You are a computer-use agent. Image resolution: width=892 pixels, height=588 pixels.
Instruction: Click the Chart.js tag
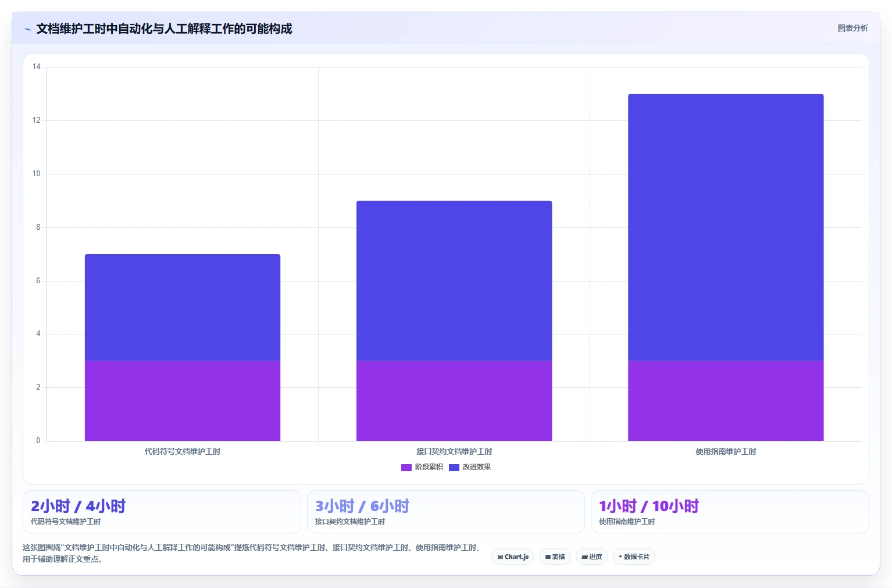point(513,557)
